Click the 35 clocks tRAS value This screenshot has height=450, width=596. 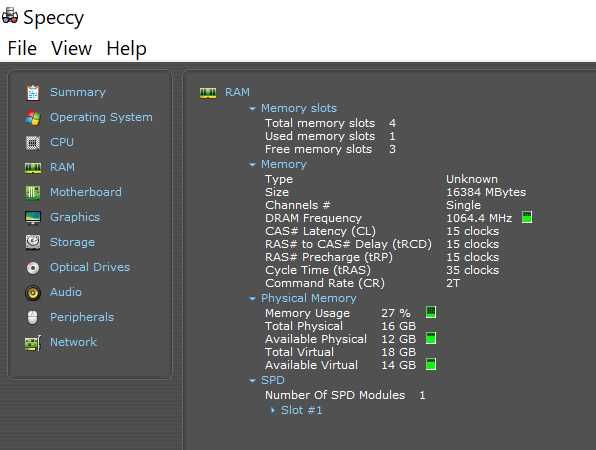coord(472,270)
